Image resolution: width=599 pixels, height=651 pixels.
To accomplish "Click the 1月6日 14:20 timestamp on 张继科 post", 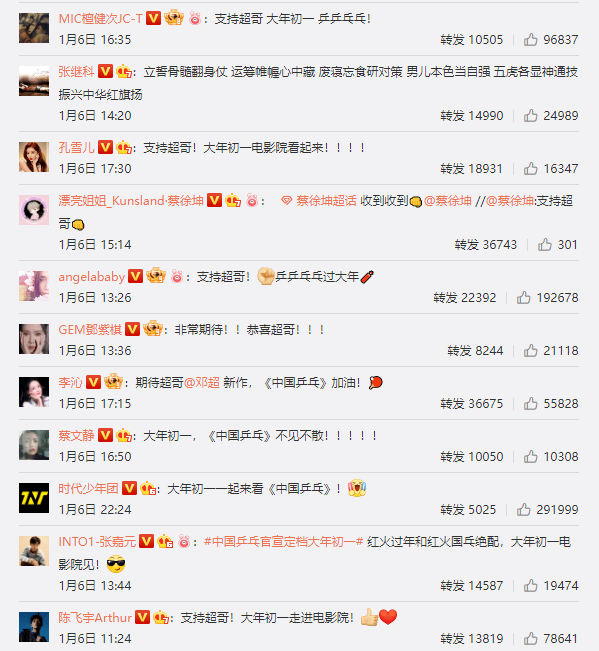I will (x=95, y=115).
